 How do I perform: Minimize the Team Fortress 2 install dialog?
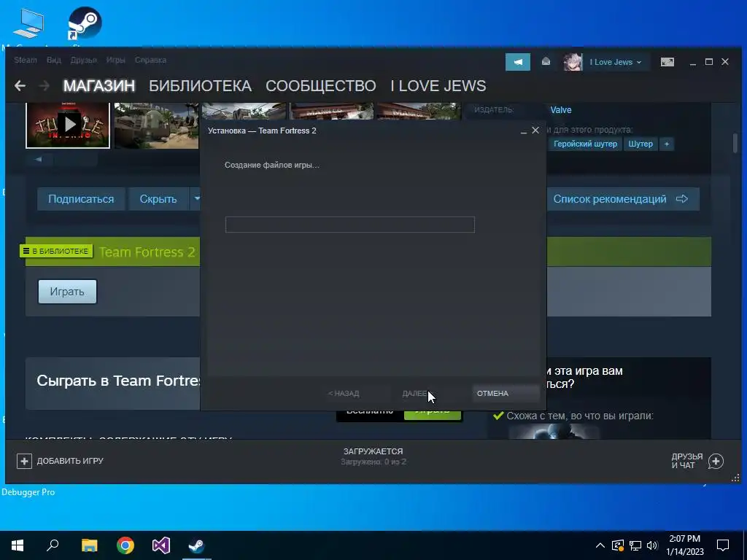coord(524,131)
